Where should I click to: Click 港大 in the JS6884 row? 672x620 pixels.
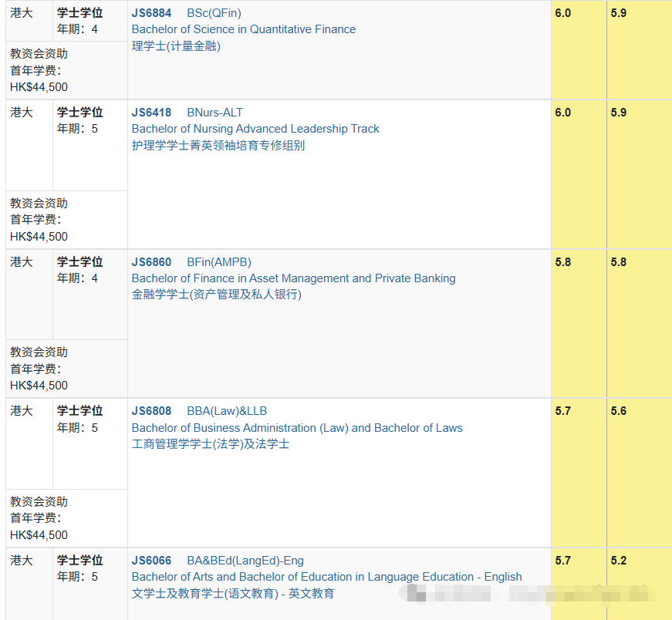pyautogui.click(x=22, y=13)
